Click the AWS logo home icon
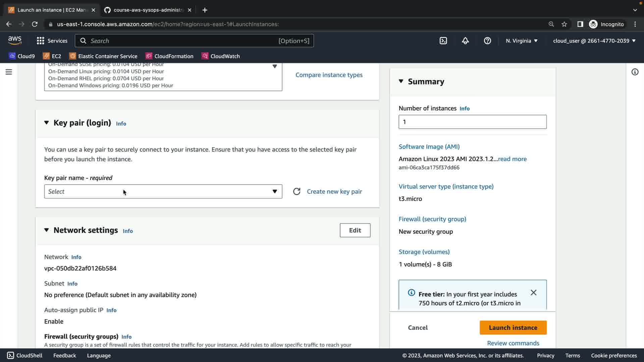Screen dimensions: 644x362 [x=15, y=41]
